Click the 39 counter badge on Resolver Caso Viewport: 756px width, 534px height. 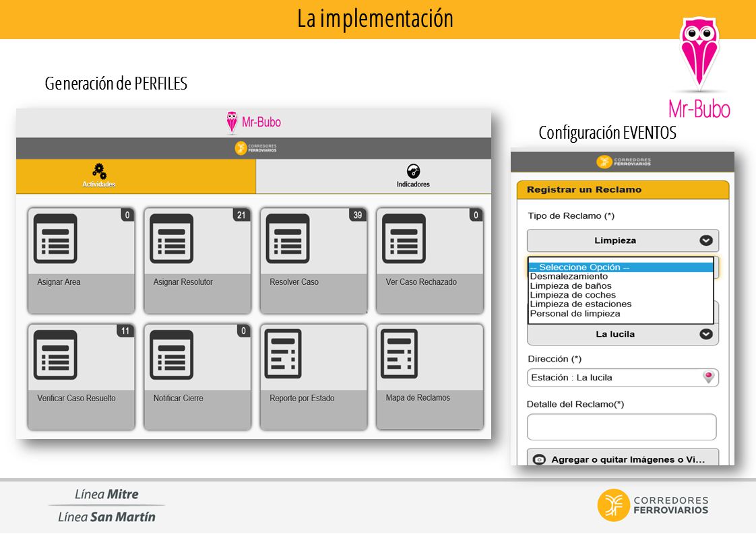point(357,215)
